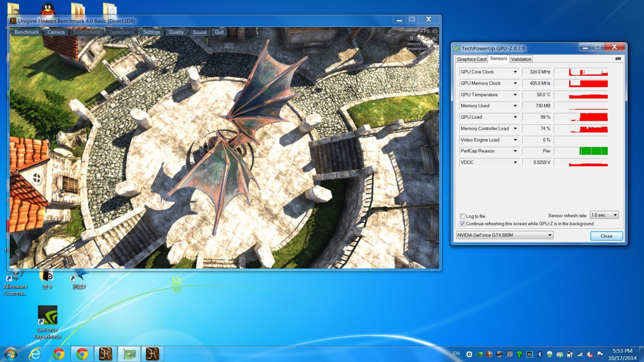Open the first Chrome taskbar icon
The width and height of the screenshot is (644, 362).
click(58, 354)
